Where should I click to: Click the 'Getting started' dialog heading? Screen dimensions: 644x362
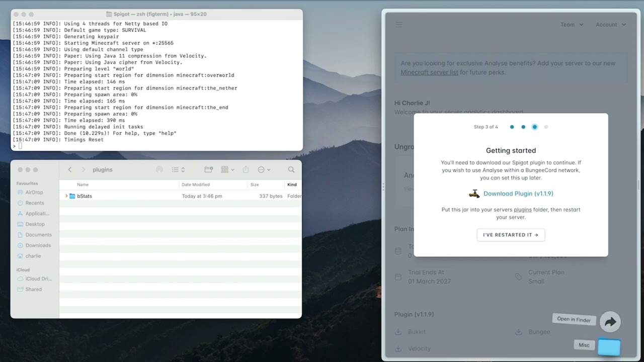coord(511,150)
